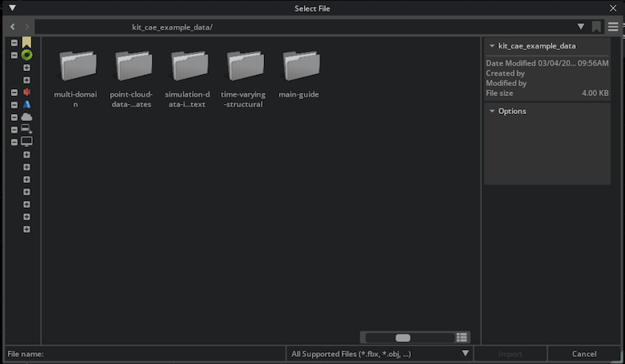Viewport: 625px width, 364px height.
Task: Collapse the Azure tree node
Action: point(14,105)
